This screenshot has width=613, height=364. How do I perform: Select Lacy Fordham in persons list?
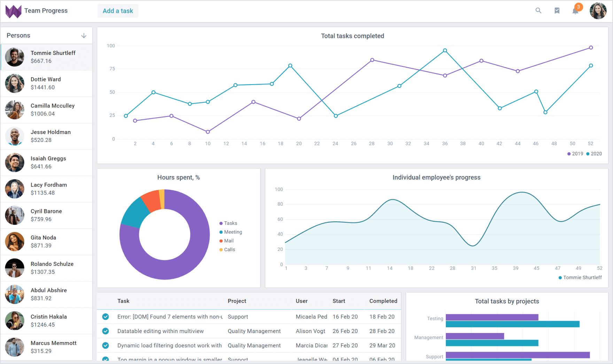(x=47, y=189)
